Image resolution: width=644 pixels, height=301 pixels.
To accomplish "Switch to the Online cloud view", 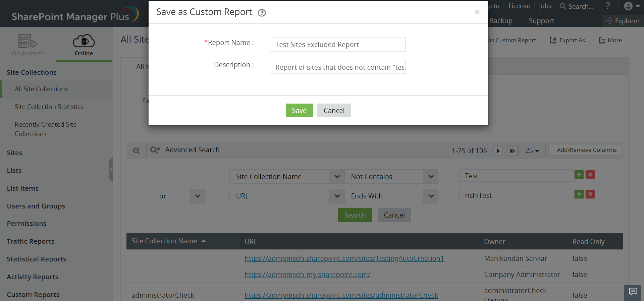I will (x=84, y=45).
